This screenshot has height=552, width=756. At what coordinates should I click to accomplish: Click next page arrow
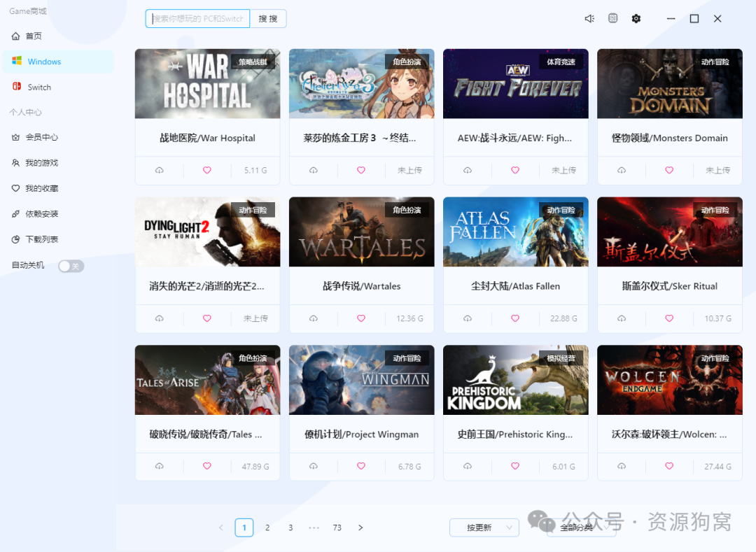(360, 528)
